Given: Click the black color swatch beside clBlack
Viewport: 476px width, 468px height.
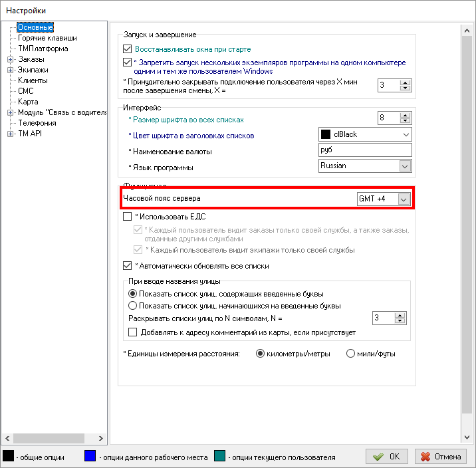Looking at the screenshot, I should click(326, 134).
